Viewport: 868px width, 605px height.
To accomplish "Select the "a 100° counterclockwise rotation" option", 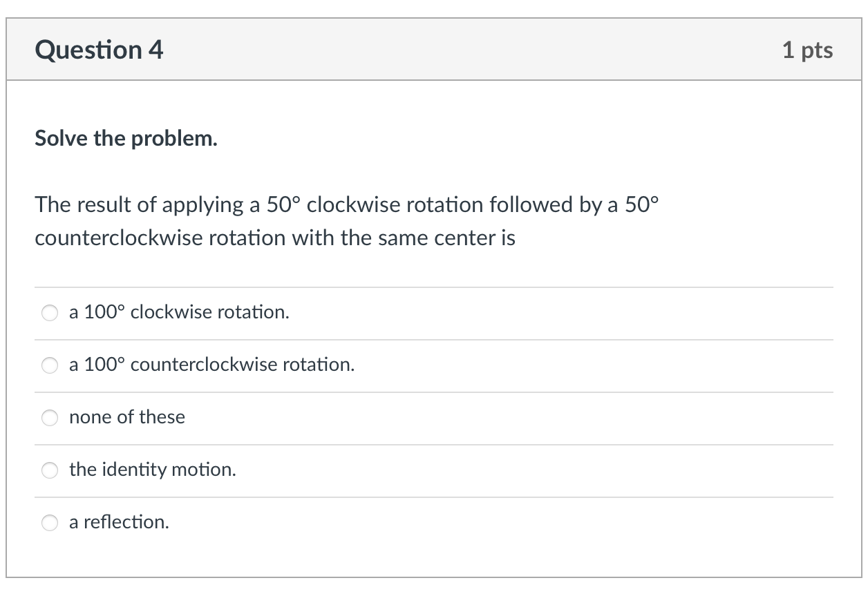I will click(49, 365).
